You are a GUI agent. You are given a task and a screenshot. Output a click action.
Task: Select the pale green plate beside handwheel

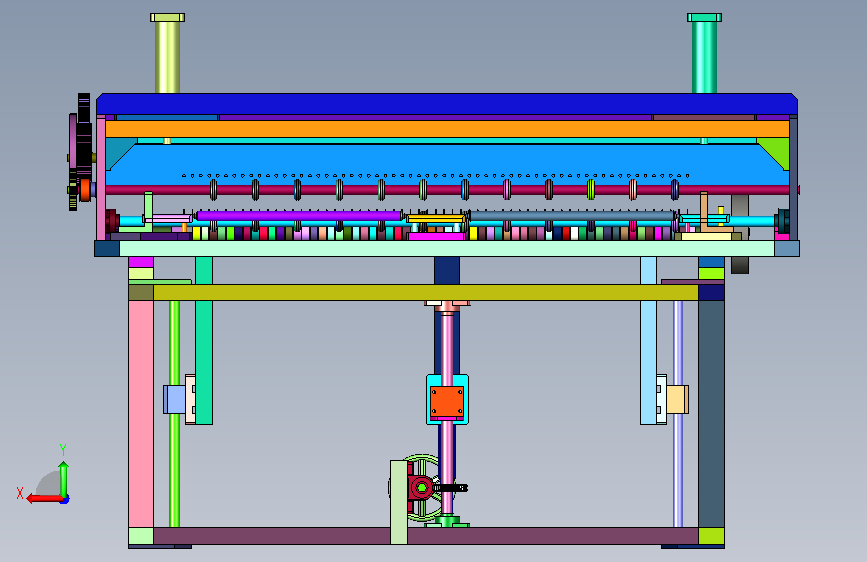[x=399, y=502]
